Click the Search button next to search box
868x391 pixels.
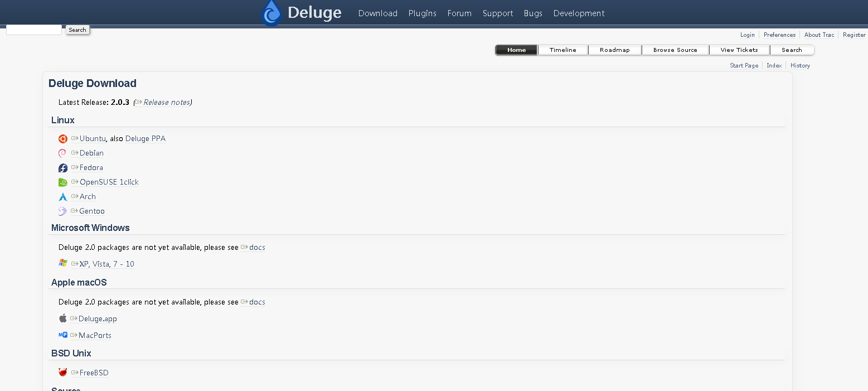[77, 30]
